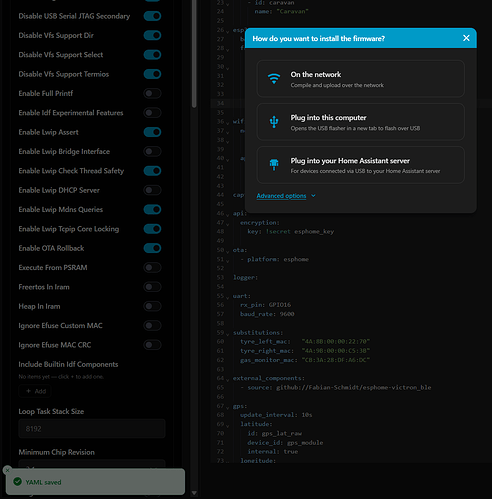Toggle Enable Lwip Mdns Queries
Viewport: 492px width, 499px height.
[x=152, y=209]
